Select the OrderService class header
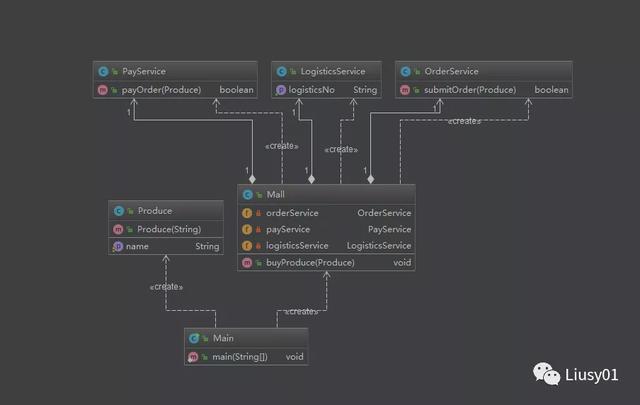640x405 pixels. coord(484,71)
